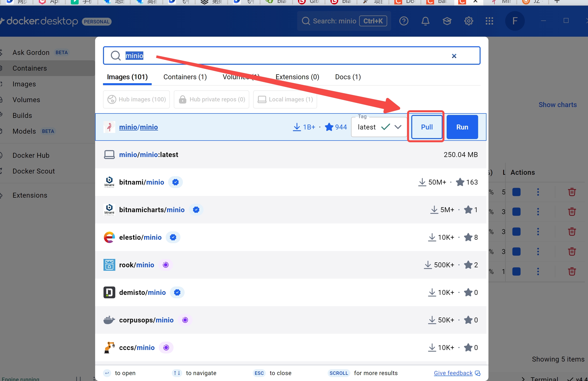Screen dimensions: 588x381
Task: Switch to the Docs (1) tab
Action: [x=348, y=77]
